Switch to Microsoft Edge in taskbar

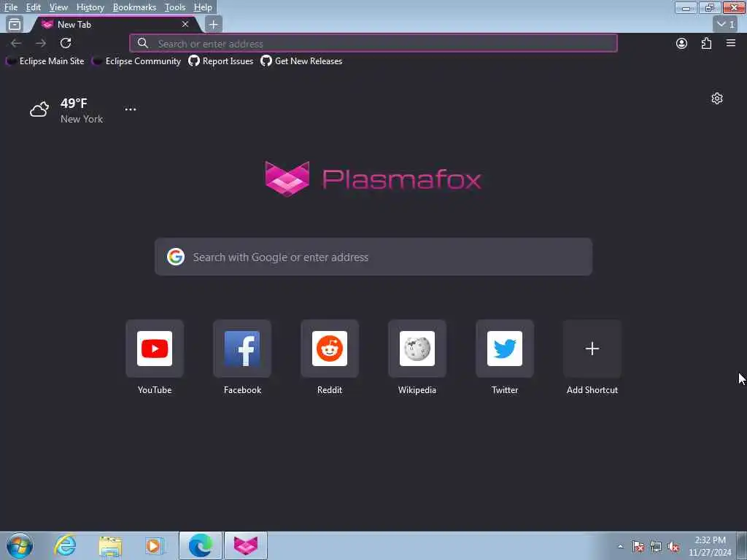(x=201, y=545)
